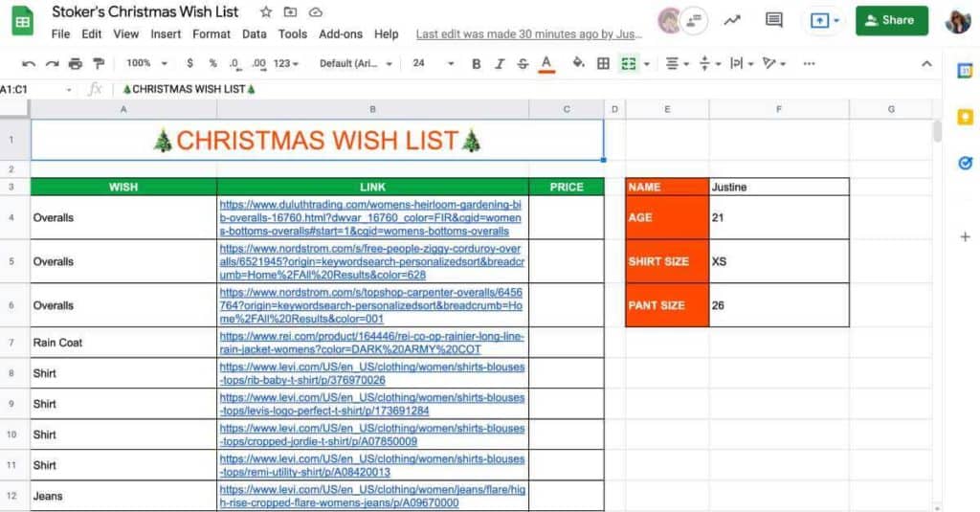Screen dimensions: 980x512
Task: Open the more formats 123 dropdown
Action: [x=286, y=63]
